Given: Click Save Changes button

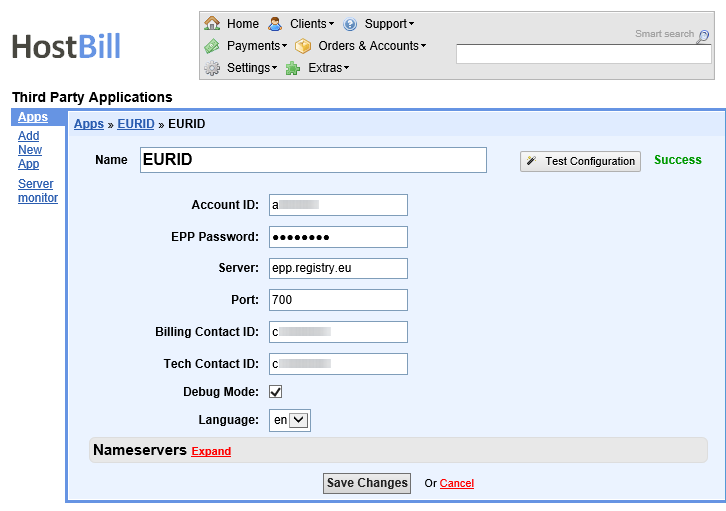Looking at the screenshot, I should [367, 483].
